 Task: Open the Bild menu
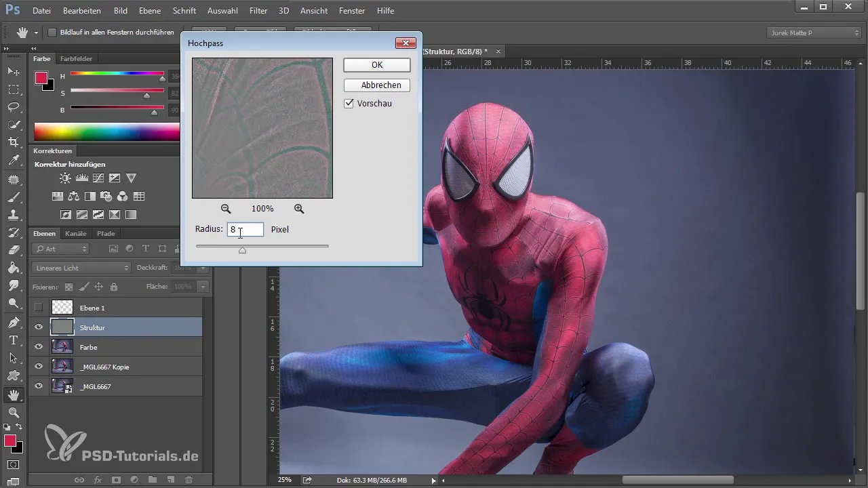click(x=121, y=11)
